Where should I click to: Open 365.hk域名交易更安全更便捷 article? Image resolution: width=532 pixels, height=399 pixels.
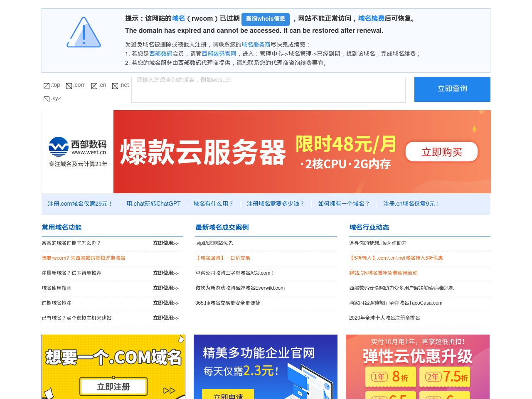click(228, 303)
